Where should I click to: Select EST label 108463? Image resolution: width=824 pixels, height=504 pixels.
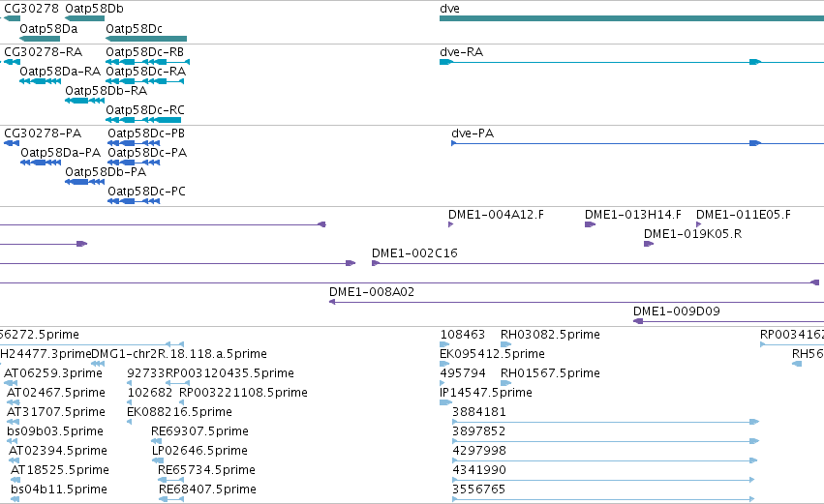tap(463, 335)
